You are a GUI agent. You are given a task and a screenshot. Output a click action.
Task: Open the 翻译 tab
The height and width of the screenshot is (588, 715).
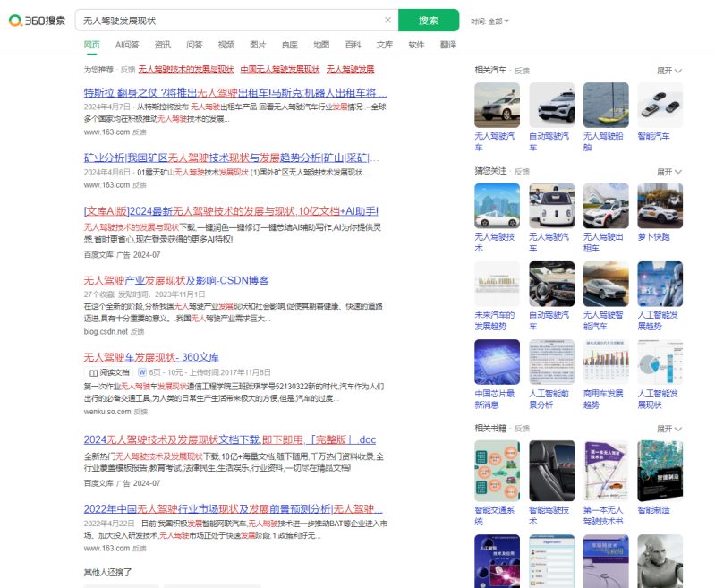pyautogui.click(x=448, y=45)
